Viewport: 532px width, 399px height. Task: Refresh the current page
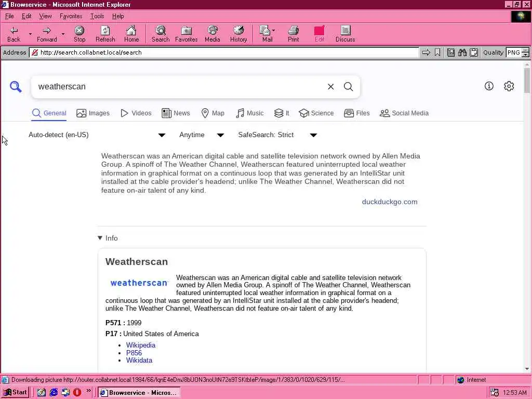105,34
